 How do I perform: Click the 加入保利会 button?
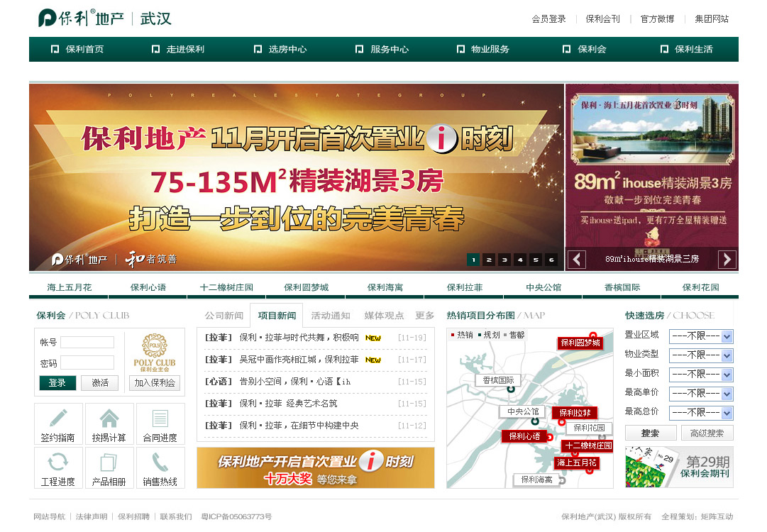pyautogui.click(x=155, y=383)
